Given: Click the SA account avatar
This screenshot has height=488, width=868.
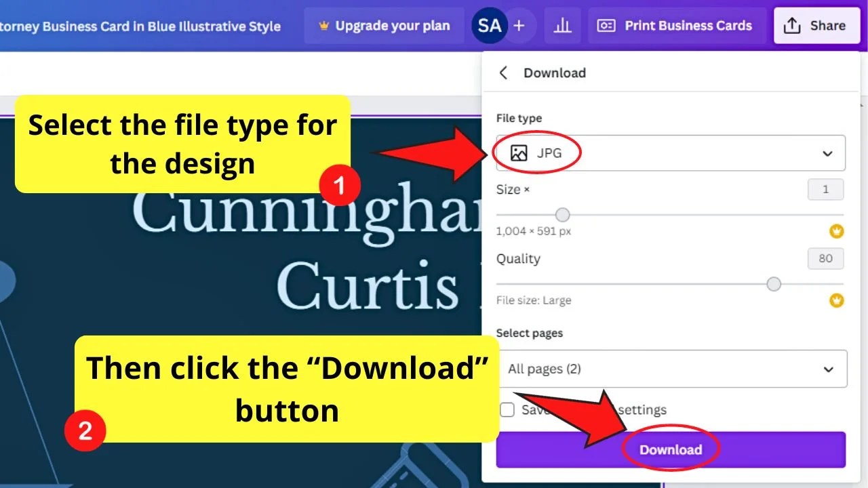Looking at the screenshot, I should 488,25.
